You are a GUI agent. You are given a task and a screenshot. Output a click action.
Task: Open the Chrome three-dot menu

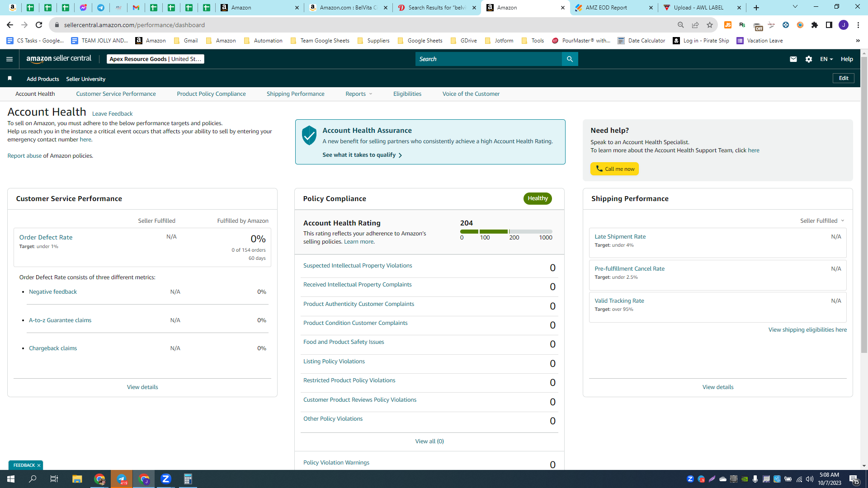pyautogui.click(x=858, y=25)
